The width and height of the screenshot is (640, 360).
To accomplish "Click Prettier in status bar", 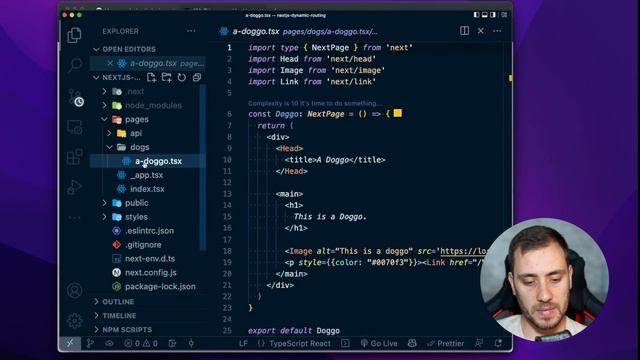I will [445, 343].
